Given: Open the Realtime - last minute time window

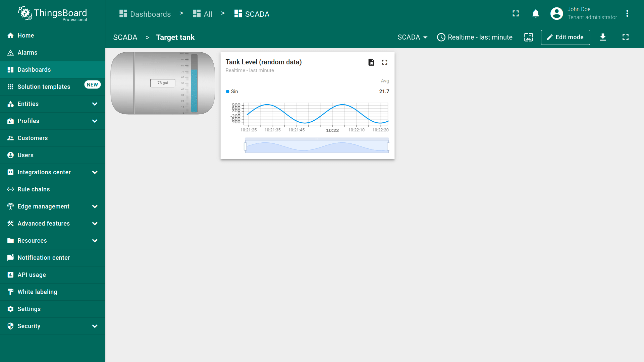Looking at the screenshot, I should (475, 37).
